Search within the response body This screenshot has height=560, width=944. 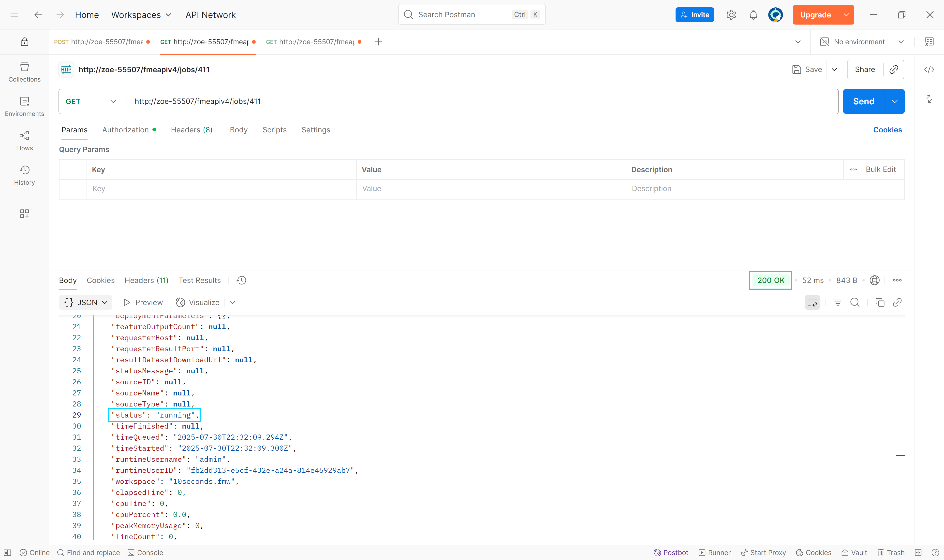tap(855, 302)
